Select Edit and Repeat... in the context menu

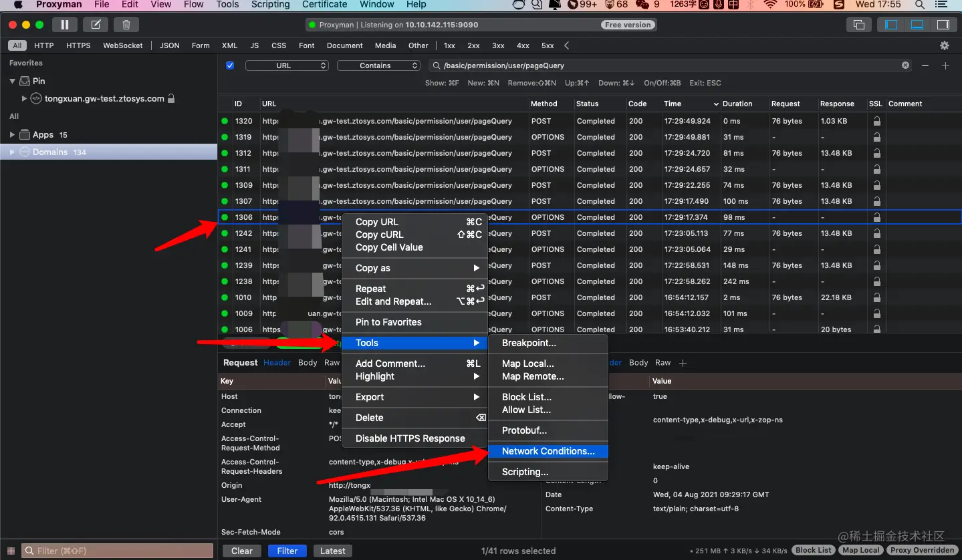point(414,301)
